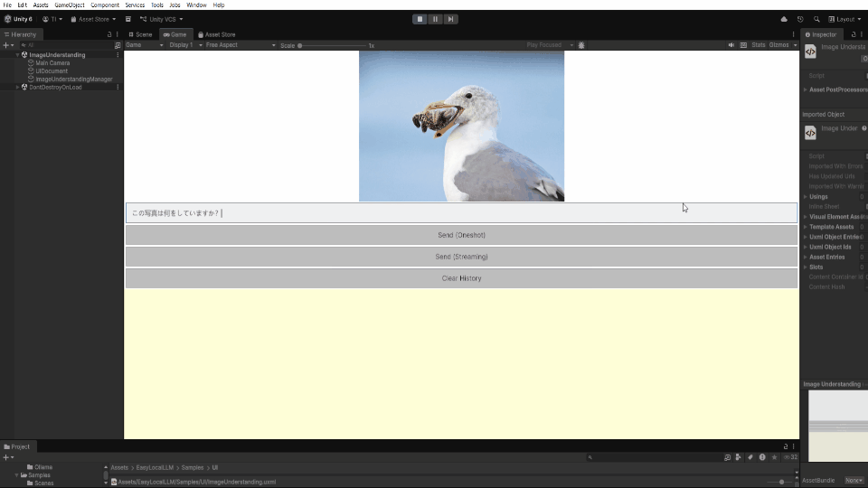Open the Hierarchy search-by-type icon

point(118,45)
